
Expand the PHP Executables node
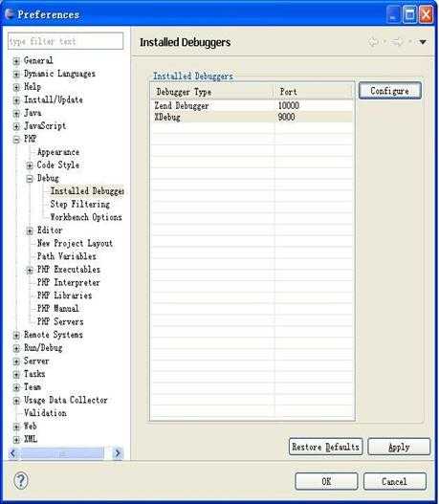click(30, 270)
